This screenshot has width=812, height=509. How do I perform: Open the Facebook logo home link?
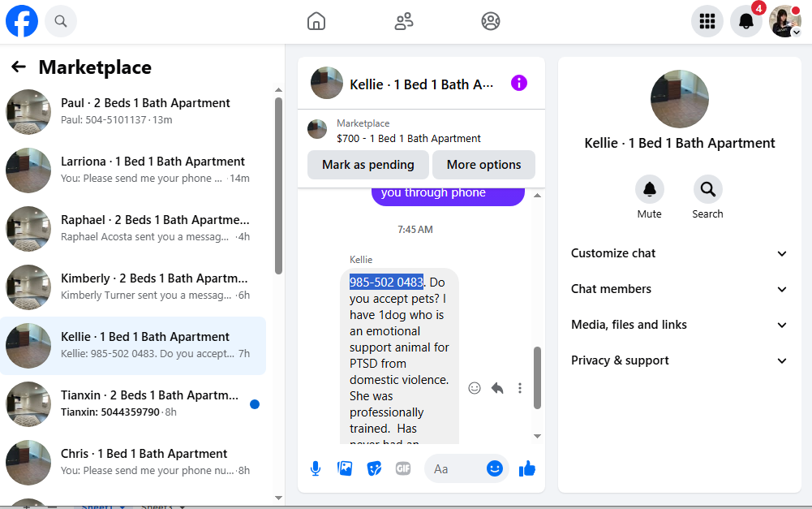click(x=22, y=21)
